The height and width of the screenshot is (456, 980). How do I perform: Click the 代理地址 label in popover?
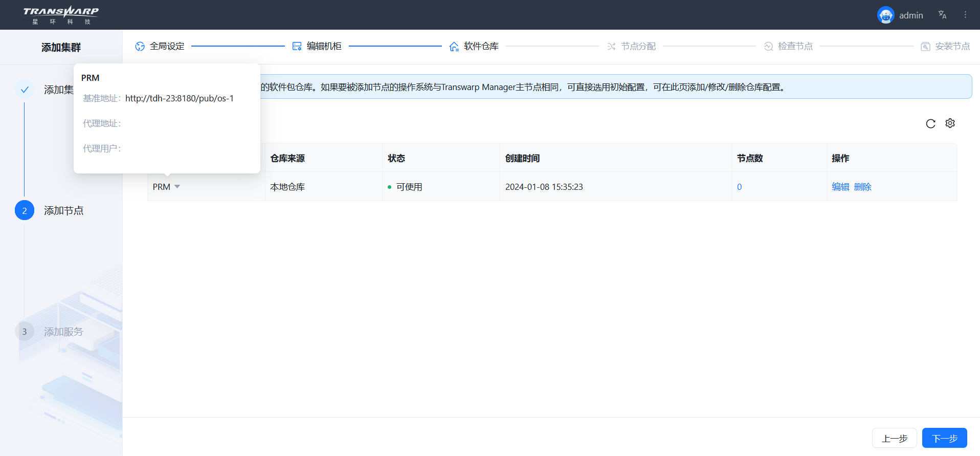(x=102, y=123)
